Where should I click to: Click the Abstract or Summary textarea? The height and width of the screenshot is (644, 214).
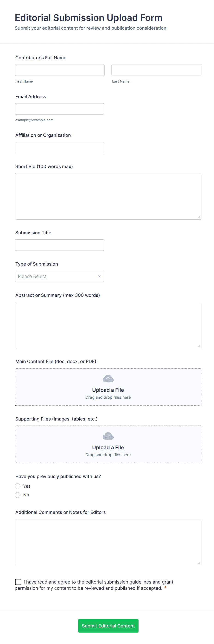[x=108, y=325]
